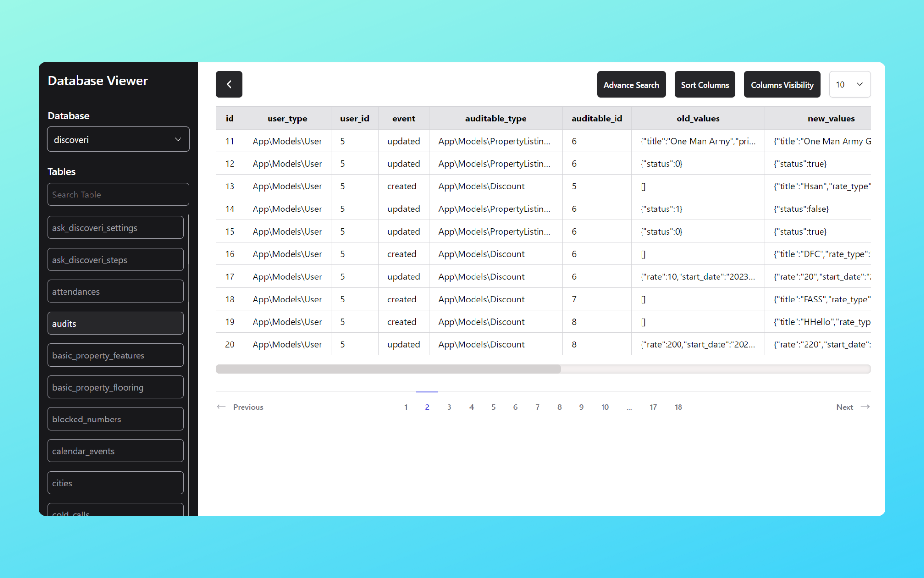The image size is (924, 578).
Task: Click old_values starting with '{"rate":10' in row 17
Action: pyautogui.click(x=697, y=276)
